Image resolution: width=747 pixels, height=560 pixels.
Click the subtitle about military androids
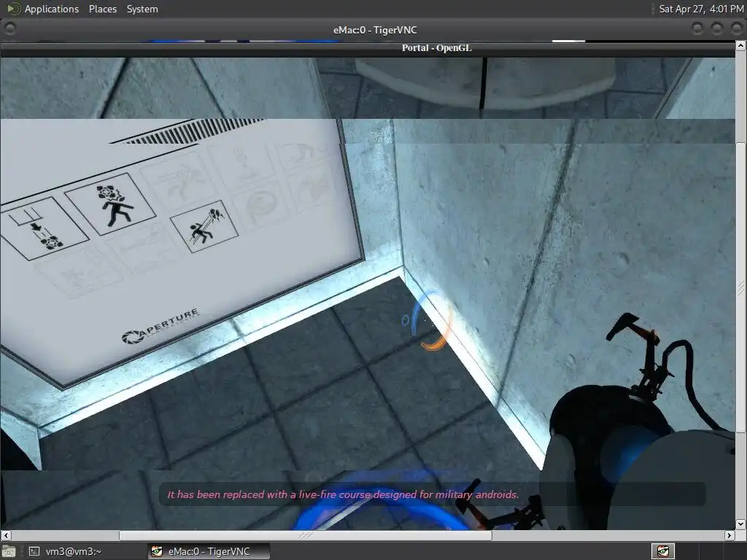click(x=343, y=494)
